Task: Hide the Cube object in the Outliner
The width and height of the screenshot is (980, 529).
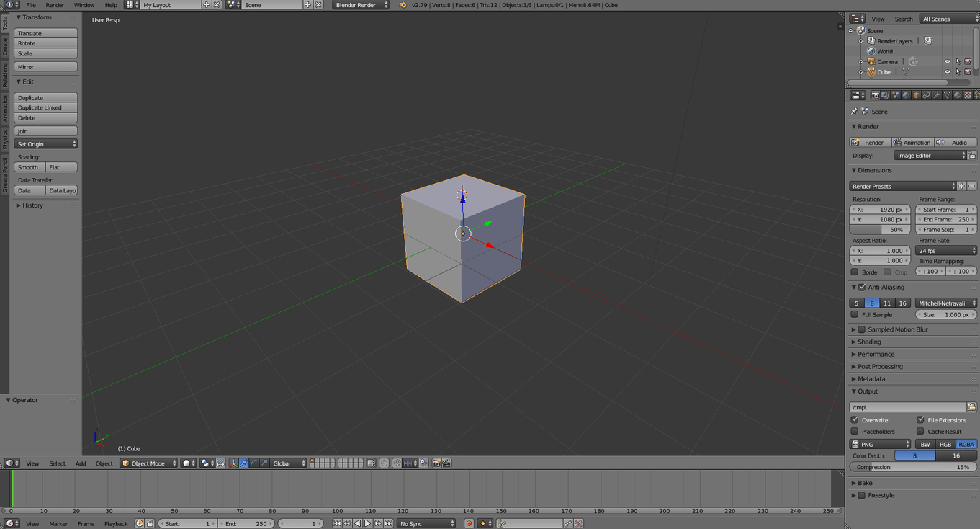Action: coord(948,71)
